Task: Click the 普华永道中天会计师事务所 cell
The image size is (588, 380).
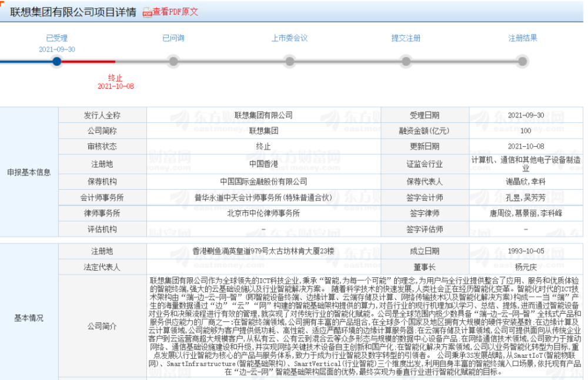Action: pos(263,197)
